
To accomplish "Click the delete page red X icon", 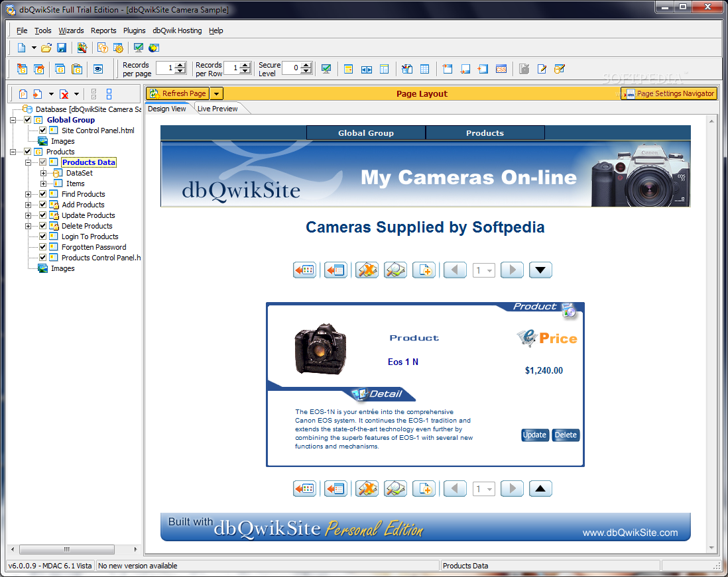I will (x=64, y=94).
